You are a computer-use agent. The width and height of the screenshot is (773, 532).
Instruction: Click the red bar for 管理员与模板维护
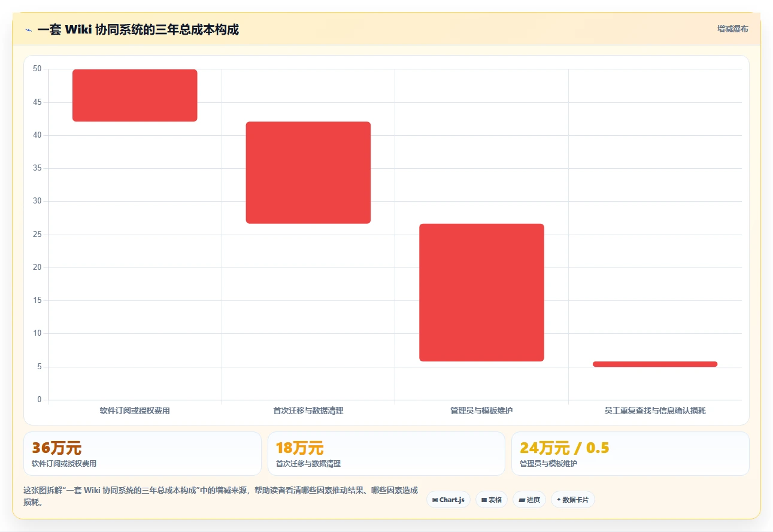pos(481,293)
